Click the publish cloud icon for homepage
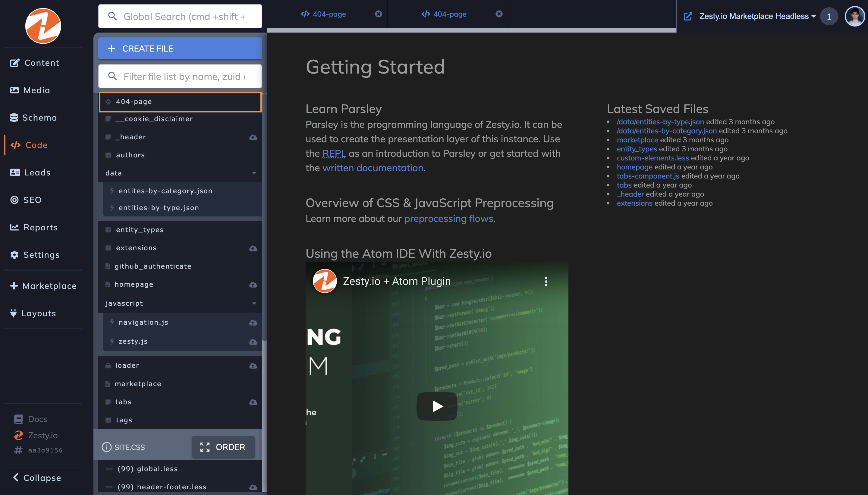The width and height of the screenshot is (868, 495). pos(253,285)
